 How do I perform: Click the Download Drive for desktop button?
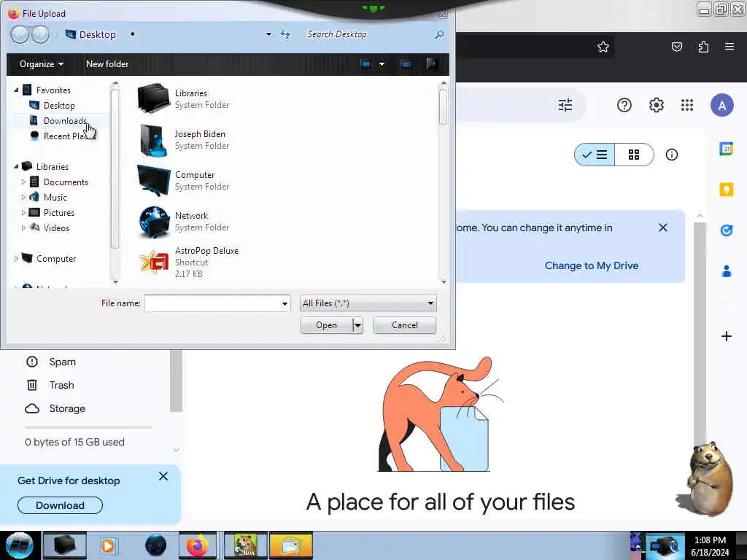pos(60,505)
